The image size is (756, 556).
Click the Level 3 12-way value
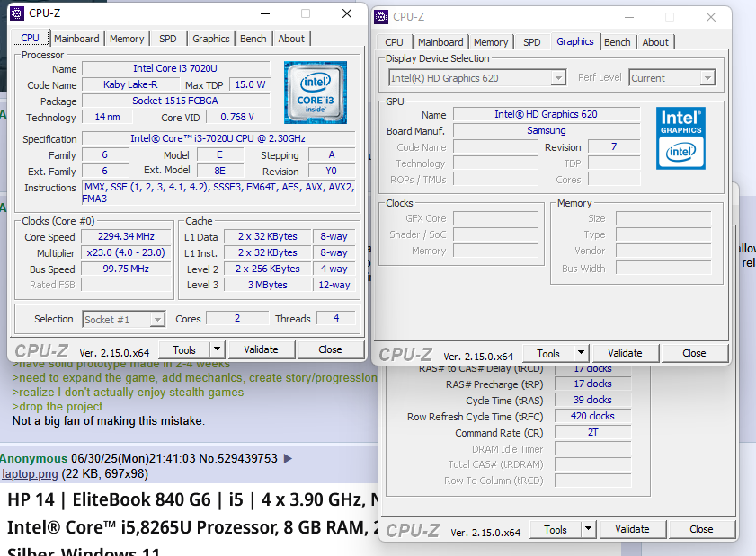(334, 285)
